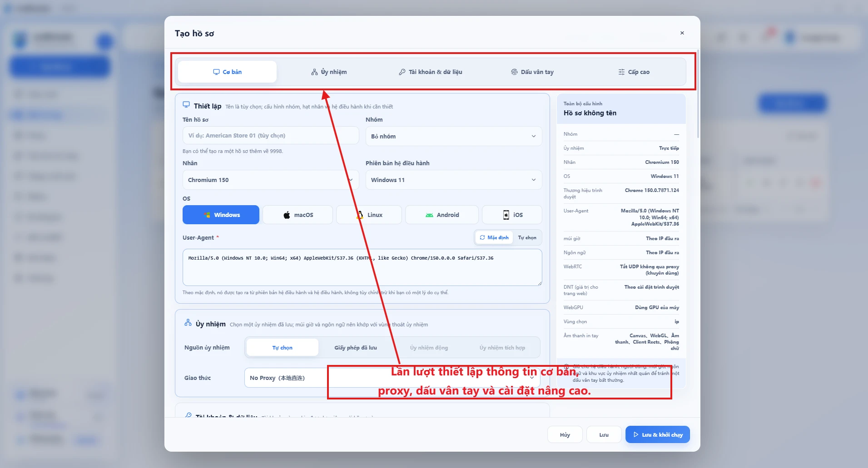
Task: Click the Windows logo icon in OS option
Action: 207,215
